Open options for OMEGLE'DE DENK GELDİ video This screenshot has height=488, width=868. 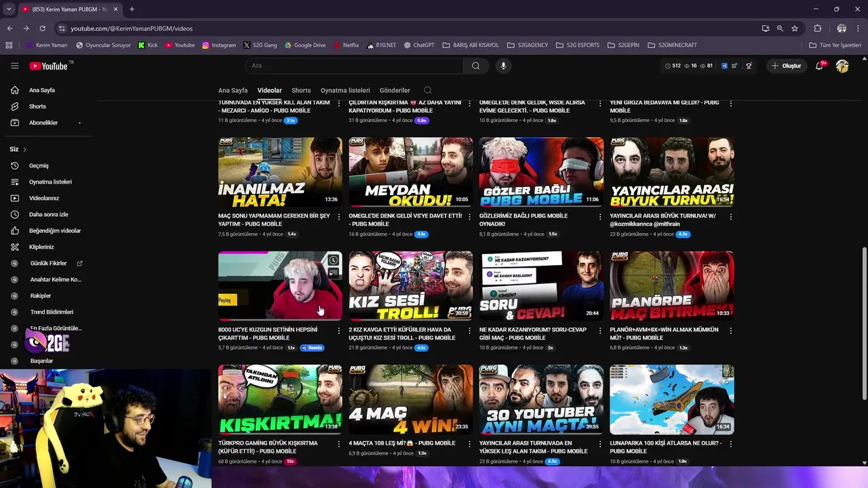pos(469,217)
